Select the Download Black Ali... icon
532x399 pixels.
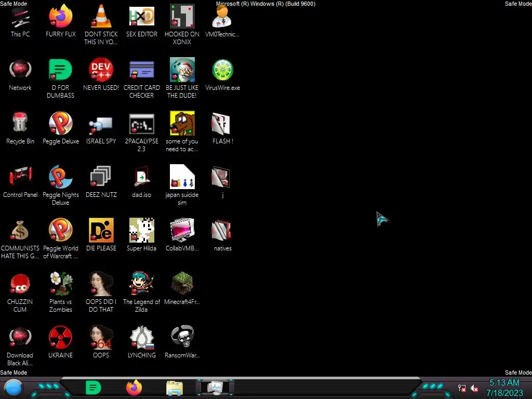click(x=20, y=337)
